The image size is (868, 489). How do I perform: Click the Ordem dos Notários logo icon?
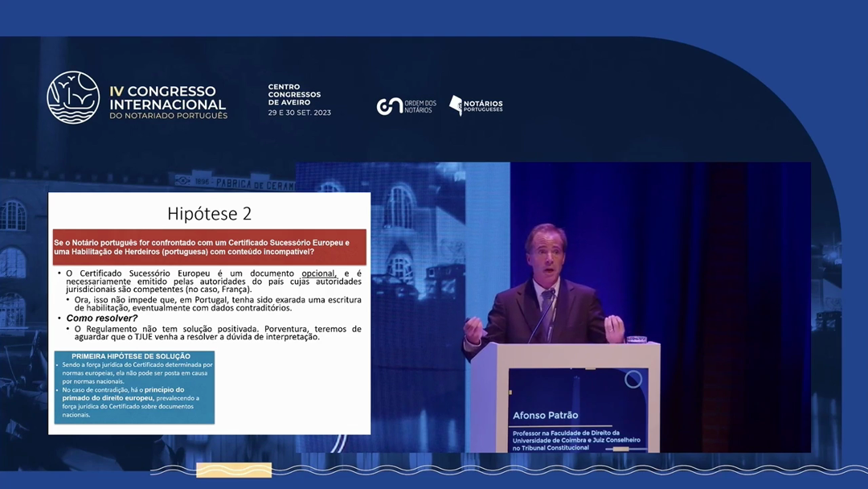pos(389,106)
